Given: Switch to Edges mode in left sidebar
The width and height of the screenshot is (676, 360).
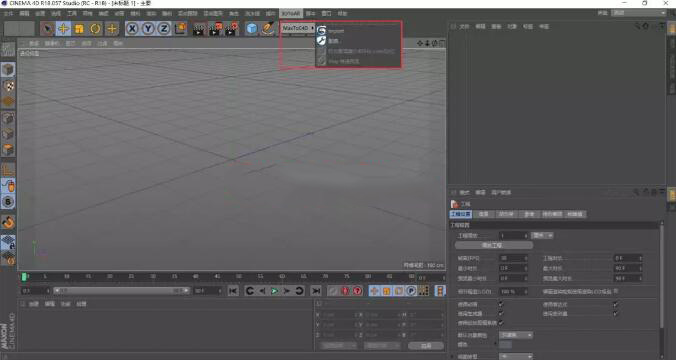Looking at the screenshot, I should tap(8, 134).
